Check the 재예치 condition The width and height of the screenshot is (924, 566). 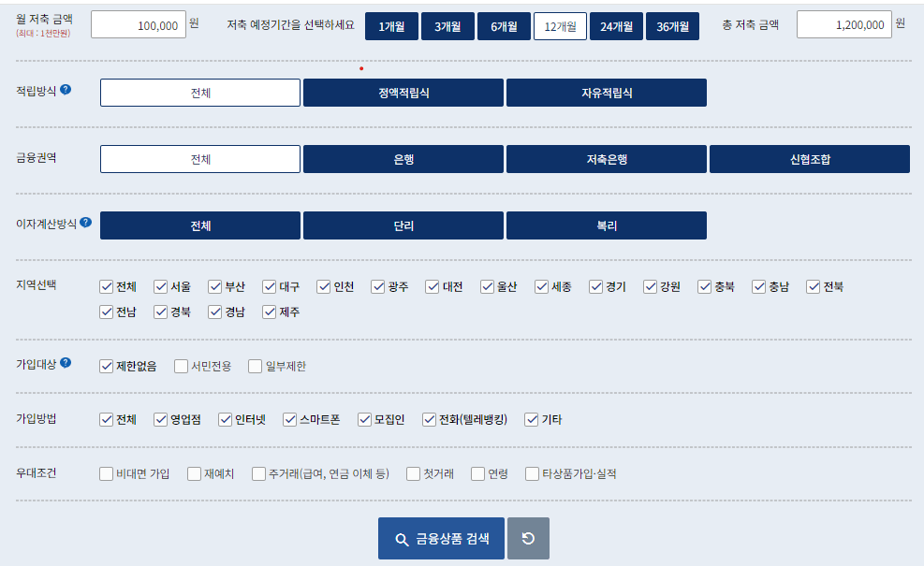[x=194, y=474]
